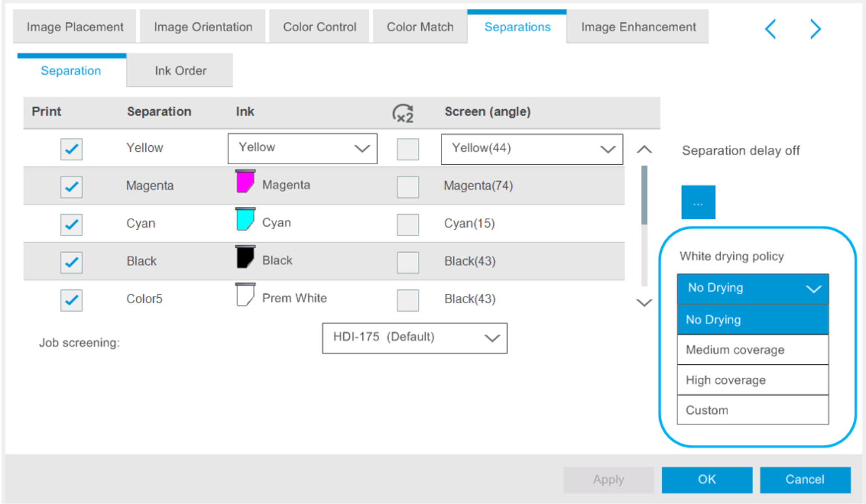Image resolution: width=866 pixels, height=504 pixels.
Task: Switch to the Ink Order tab
Action: tap(179, 70)
